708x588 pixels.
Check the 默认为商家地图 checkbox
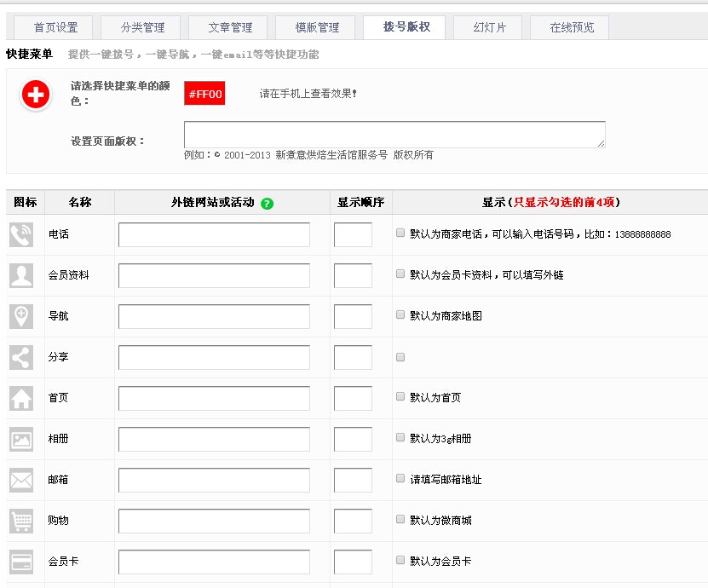[x=400, y=314]
